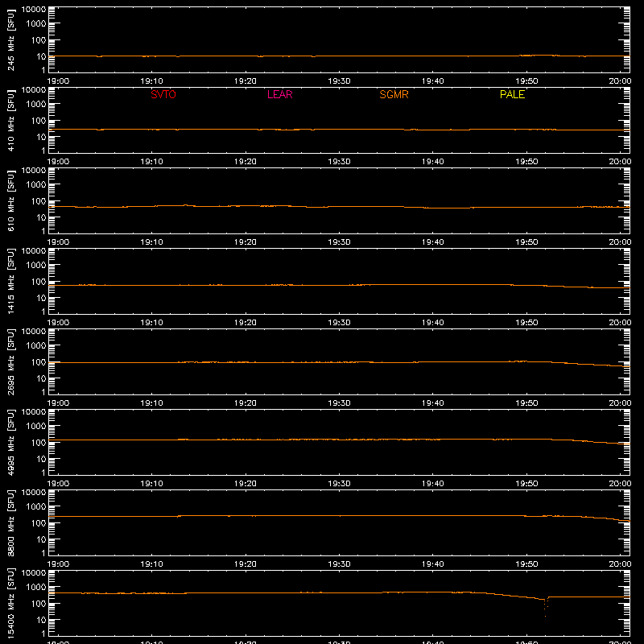Click the 19:20 tick under the 410 MHz plot

coord(246,162)
